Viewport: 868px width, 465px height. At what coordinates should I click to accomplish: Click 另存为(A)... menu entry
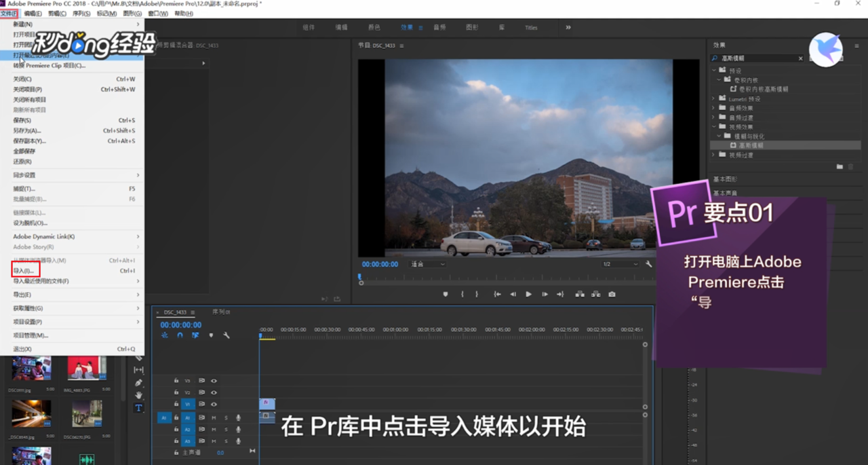(72, 130)
